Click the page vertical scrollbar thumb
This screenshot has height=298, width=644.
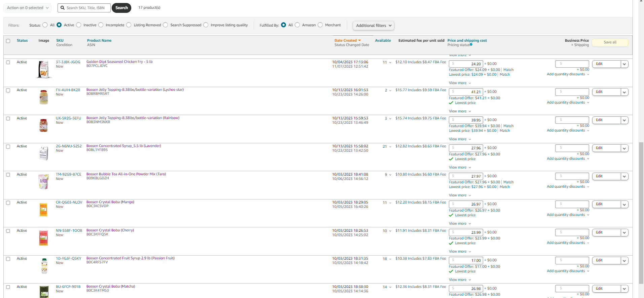[641, 213]
